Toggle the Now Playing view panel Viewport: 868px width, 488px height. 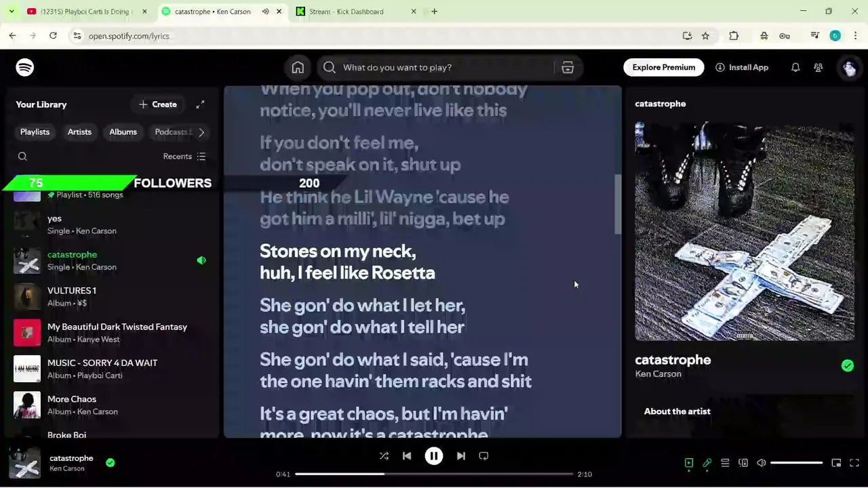click(x=688, y=463)
